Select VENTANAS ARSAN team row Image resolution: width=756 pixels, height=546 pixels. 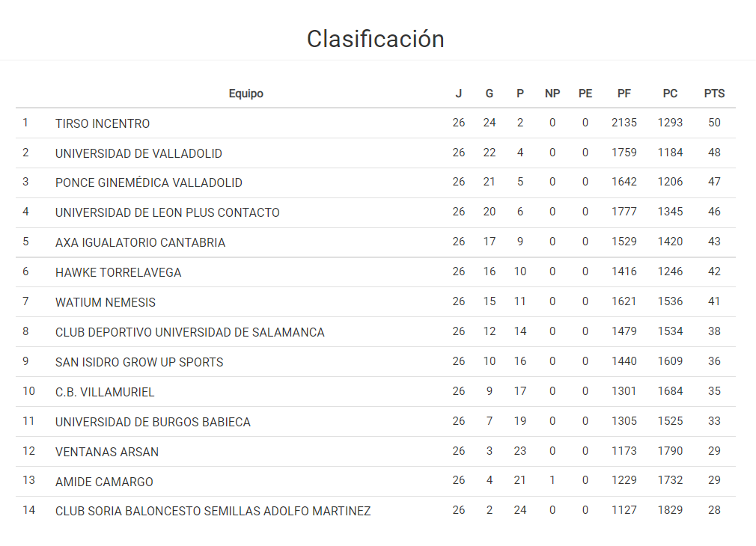pos(107,452)
